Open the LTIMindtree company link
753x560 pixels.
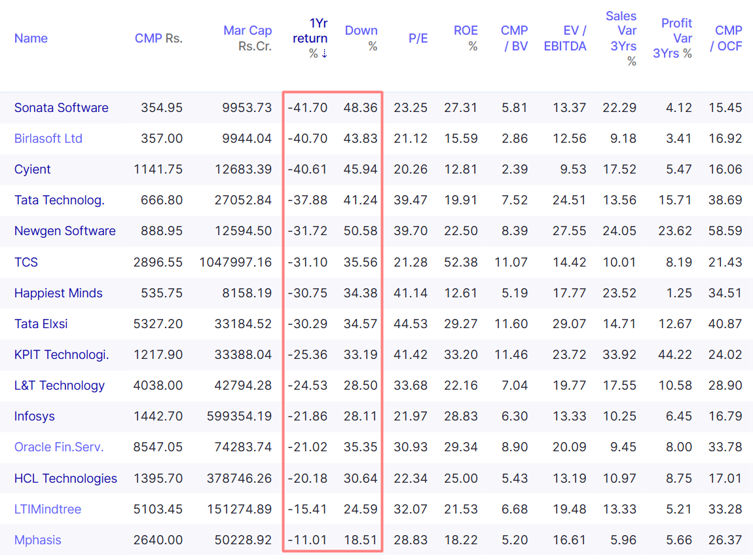pyautogui.click(x=48, y=509)
